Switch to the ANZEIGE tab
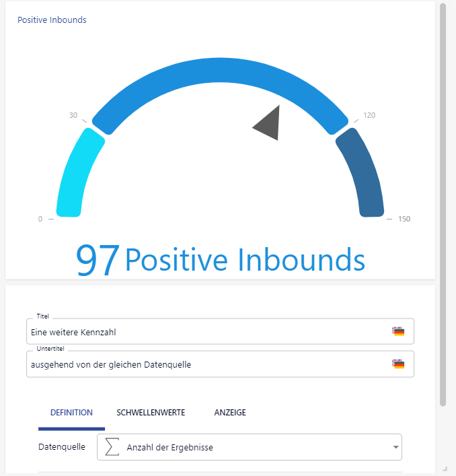The width and height of the screenshot is (456, 476). click(x=230, y=413)
